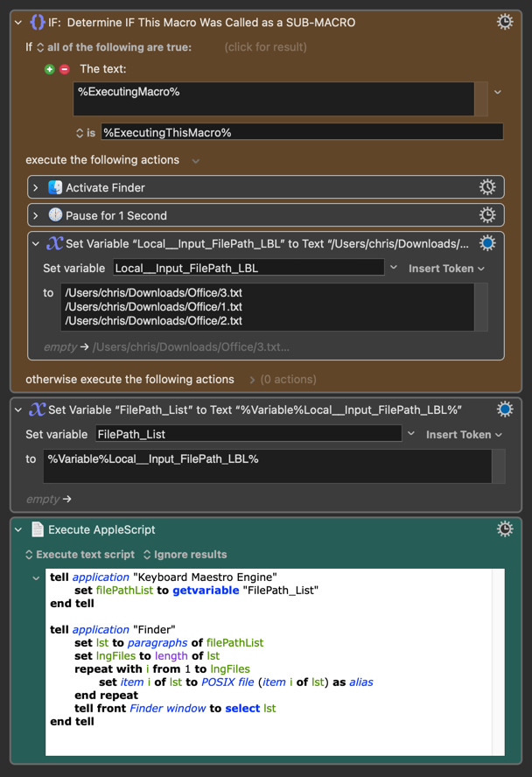Expand the Pause for 1 Second action

tap(36, 215)
